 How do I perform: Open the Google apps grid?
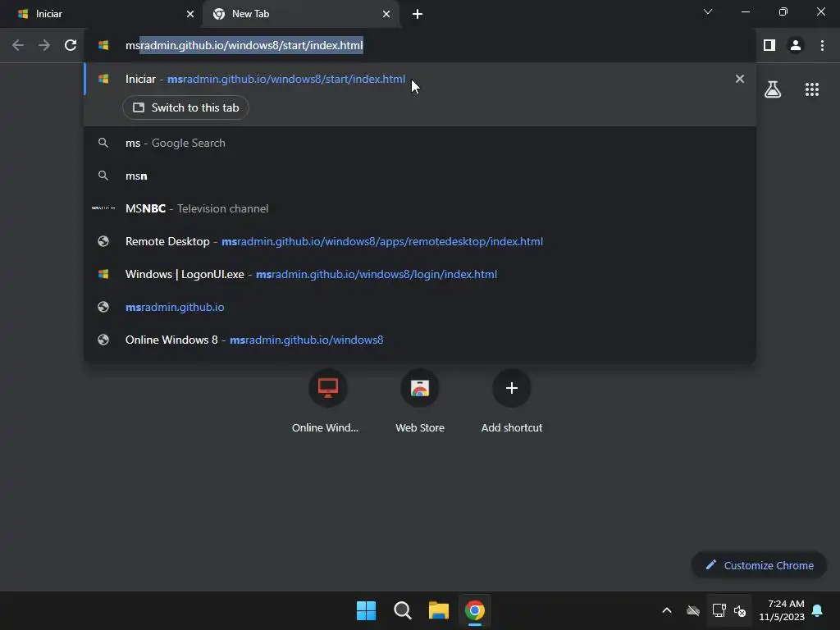point(812,89)
